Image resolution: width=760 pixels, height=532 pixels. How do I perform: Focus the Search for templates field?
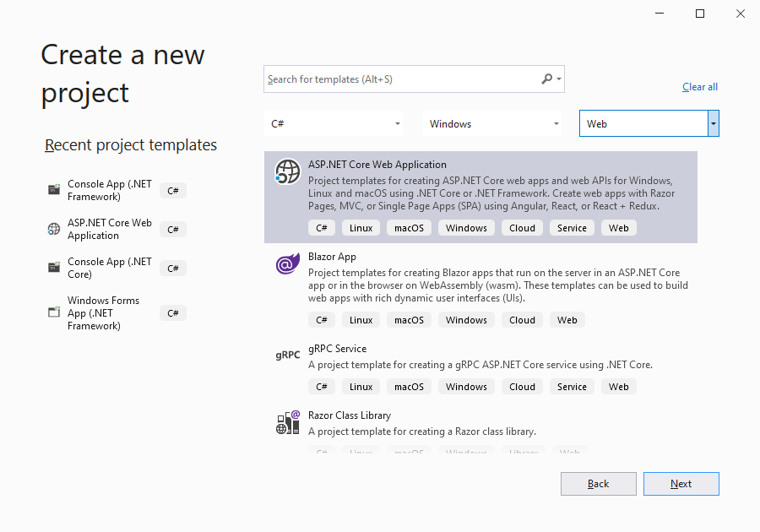(401, 79)
